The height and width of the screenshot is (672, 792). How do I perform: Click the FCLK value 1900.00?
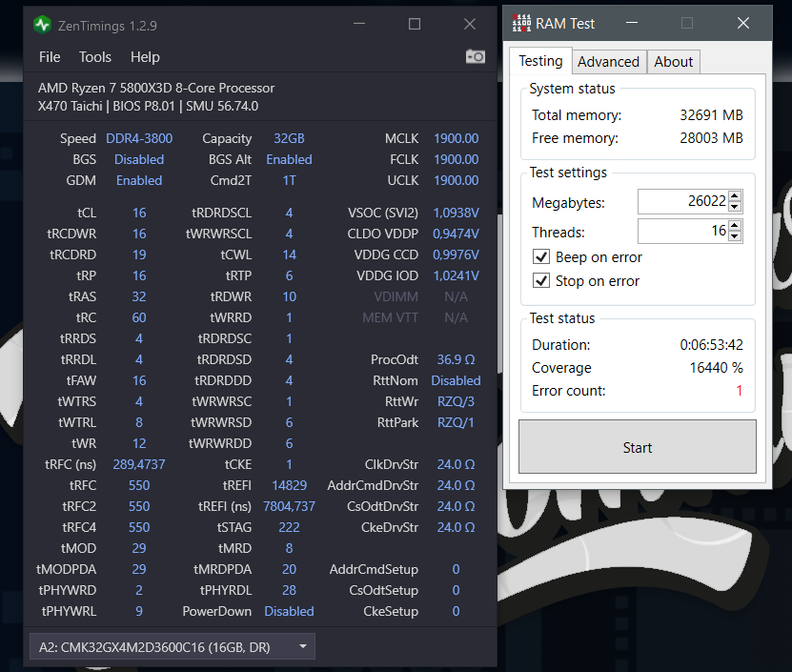click(456, 159)
